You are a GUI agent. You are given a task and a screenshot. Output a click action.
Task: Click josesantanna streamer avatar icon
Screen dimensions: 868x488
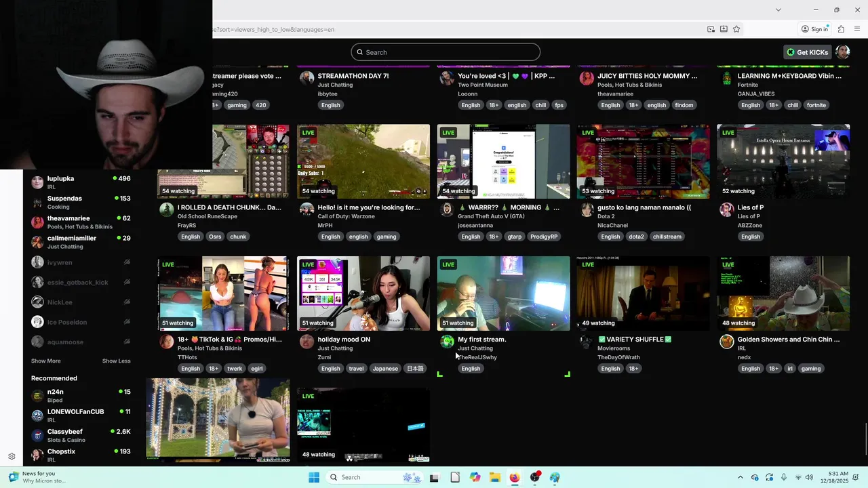pyautogui.click(x=447, y=209)
